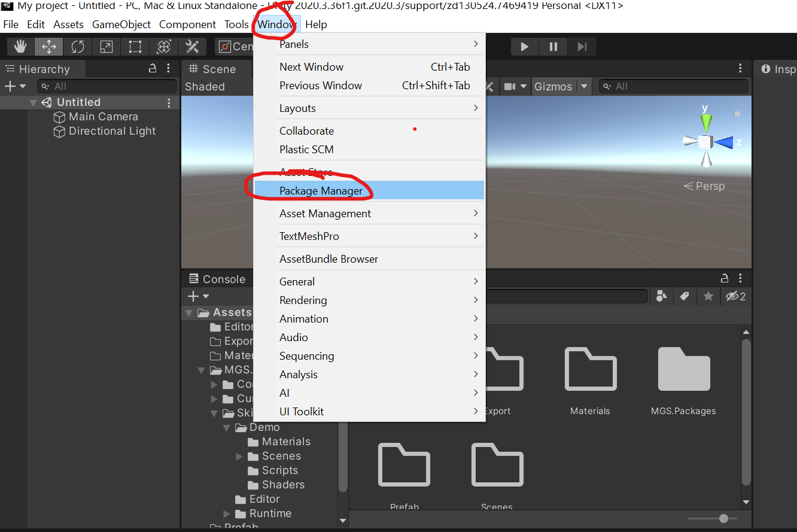Toggle the Project panel lock icon

click(725, 278)
